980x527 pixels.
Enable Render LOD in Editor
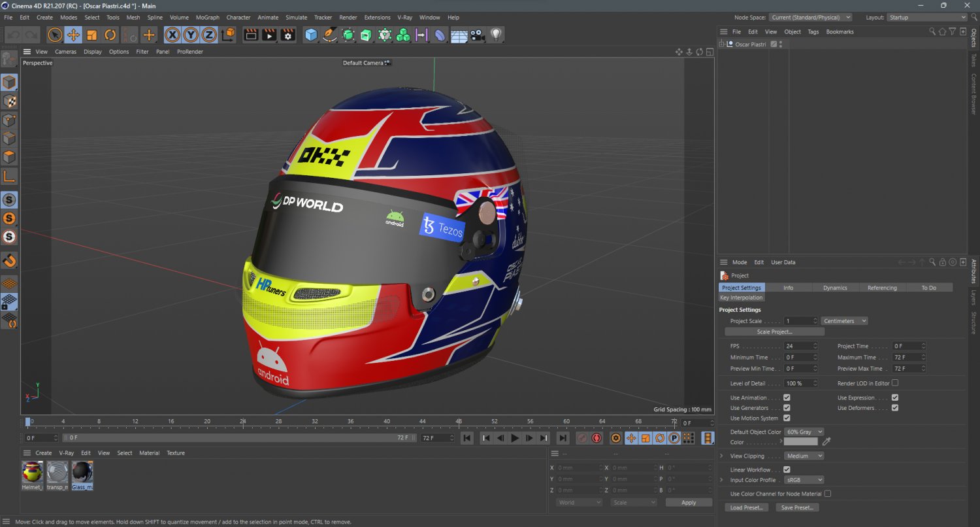pyautogui.click(x=894, y=383)
